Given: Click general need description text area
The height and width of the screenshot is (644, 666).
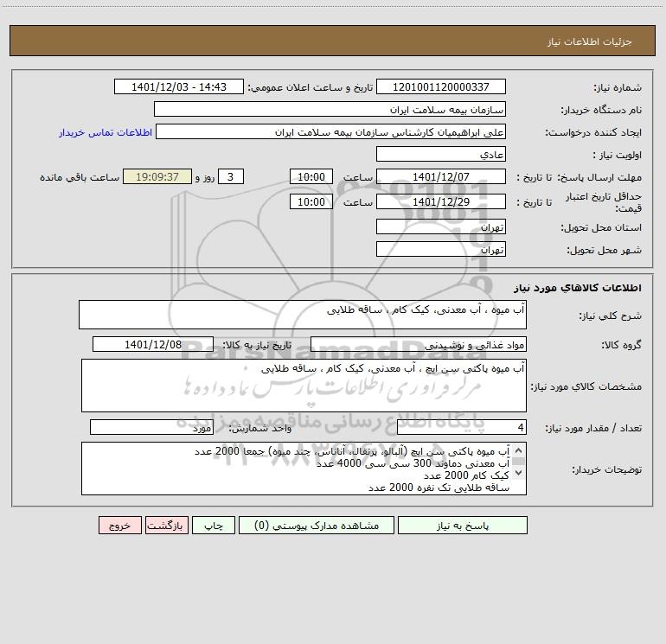Looking at the screenshot, I should pyautogui.click(x=303, y=315).
